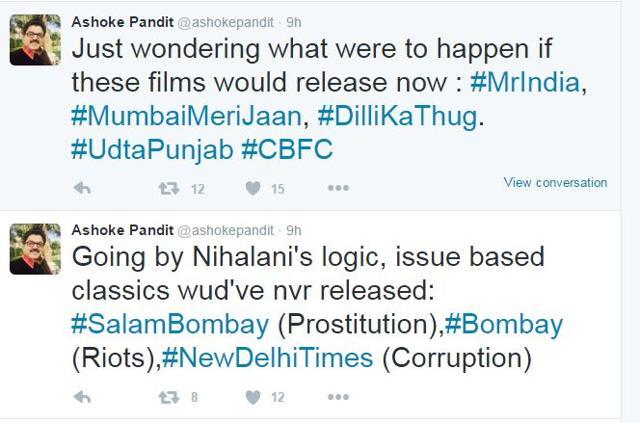The height and width of the screenshot is (423, 640).
Task: Open Ashoke Pandit's avatar in first tweet
Action: 36,40
